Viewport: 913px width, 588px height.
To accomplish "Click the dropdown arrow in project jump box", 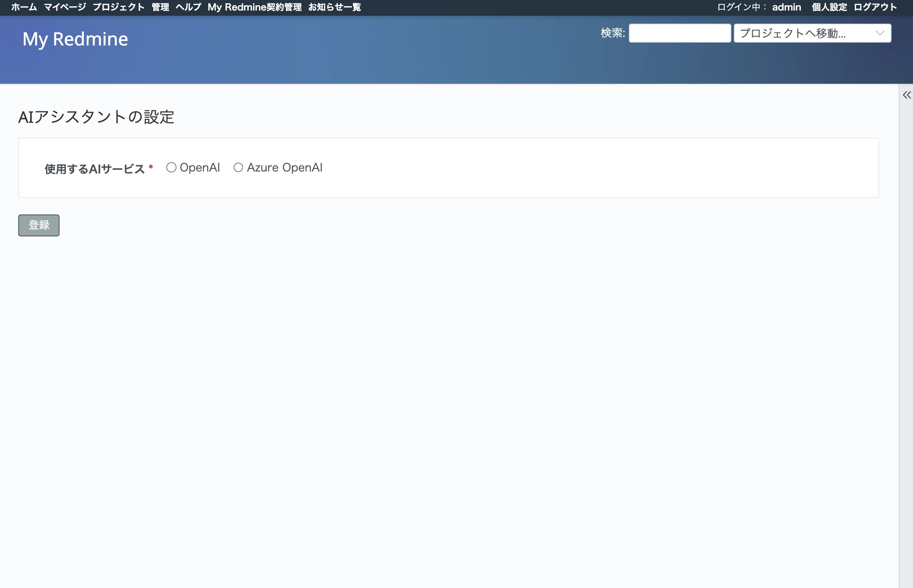I will click(x=880, y=33).
